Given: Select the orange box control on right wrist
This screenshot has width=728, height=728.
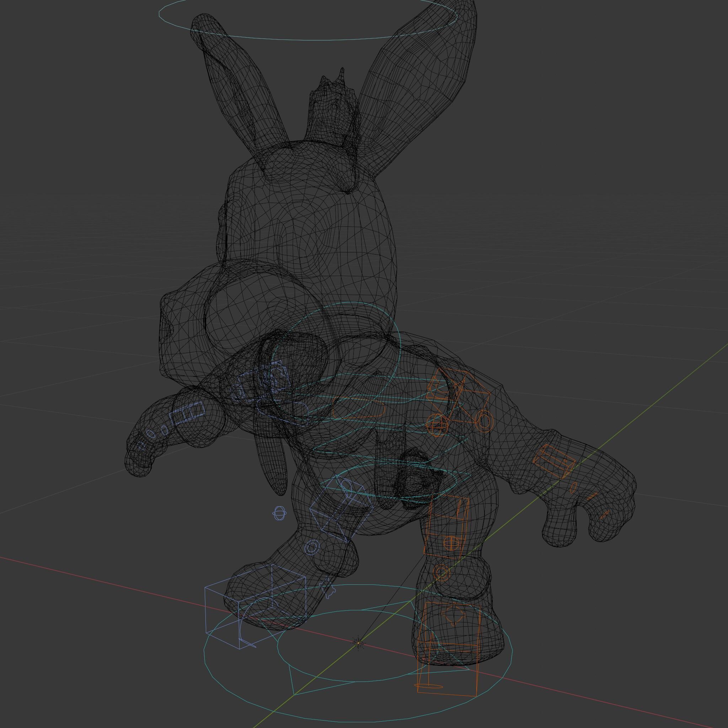Looking at the screenshot, I should (554, 461).
